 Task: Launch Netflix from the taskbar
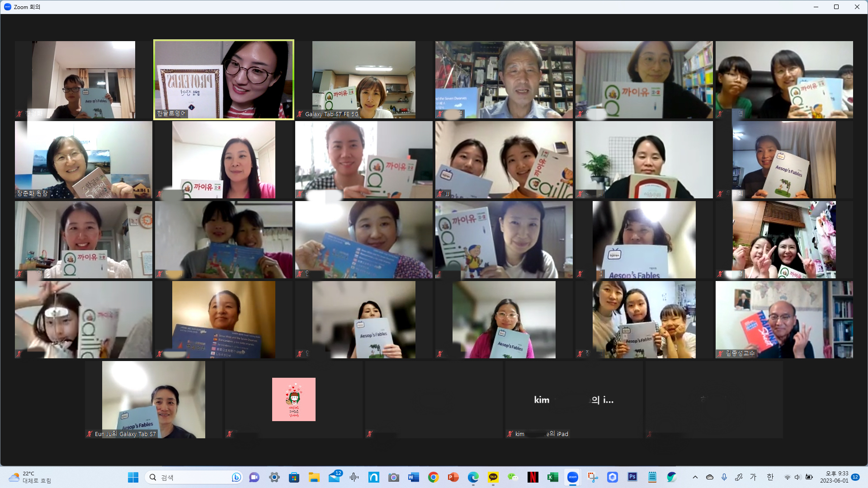pos(533,477)
